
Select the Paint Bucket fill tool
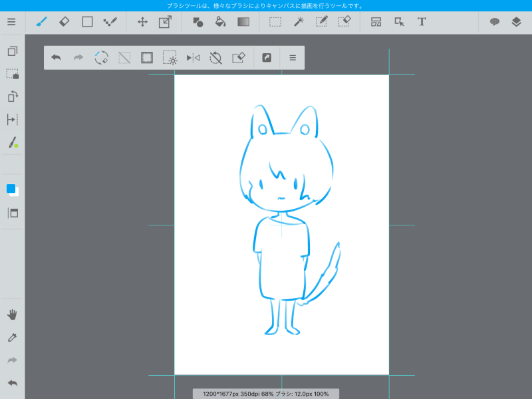click(221, 22)
